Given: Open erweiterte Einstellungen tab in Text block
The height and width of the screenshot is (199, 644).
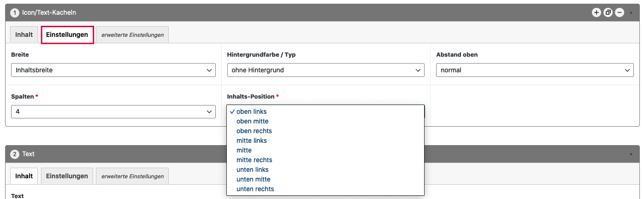Looking at the screenshot, I should [x=132, y=176].
